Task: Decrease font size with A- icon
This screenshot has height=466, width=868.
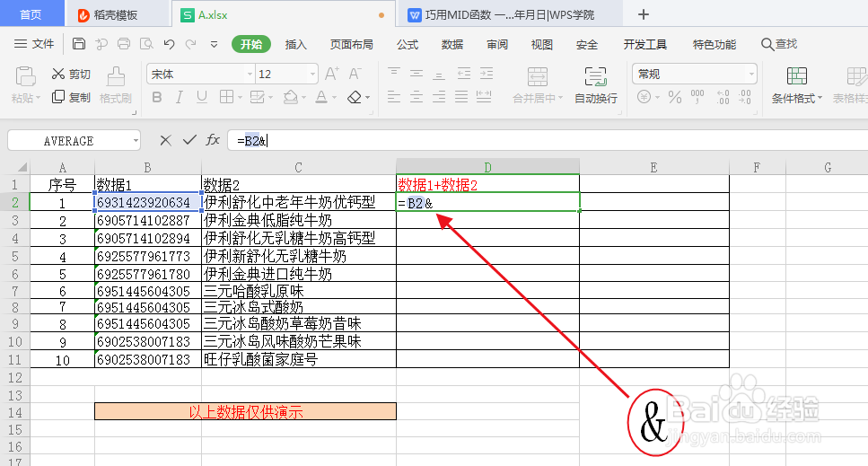Action: click(355, 74)
